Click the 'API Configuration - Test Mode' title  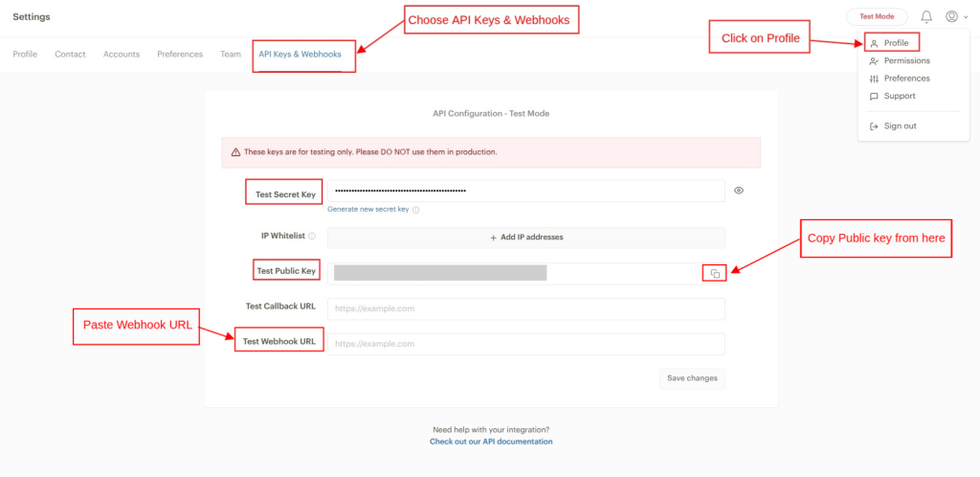pyautogui.click(x=491, y=114)
